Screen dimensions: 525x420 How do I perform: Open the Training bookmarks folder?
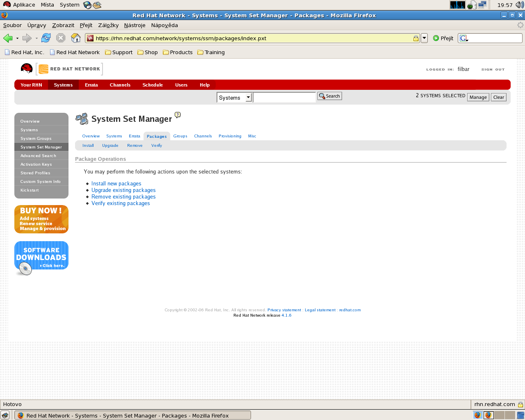(x=211, y=52)
